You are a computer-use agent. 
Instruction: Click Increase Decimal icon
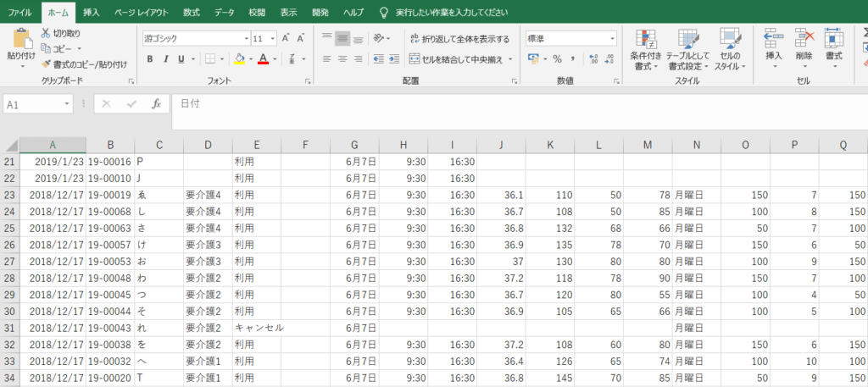594,58
